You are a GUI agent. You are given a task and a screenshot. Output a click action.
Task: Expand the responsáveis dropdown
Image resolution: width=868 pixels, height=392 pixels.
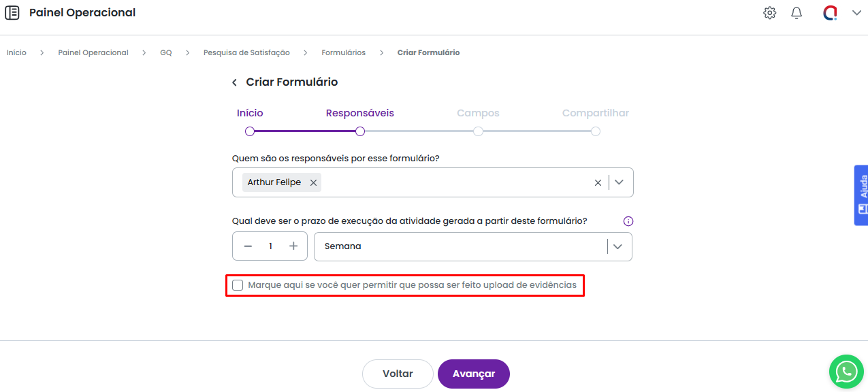pyautogui.click(x=619, y=182)
